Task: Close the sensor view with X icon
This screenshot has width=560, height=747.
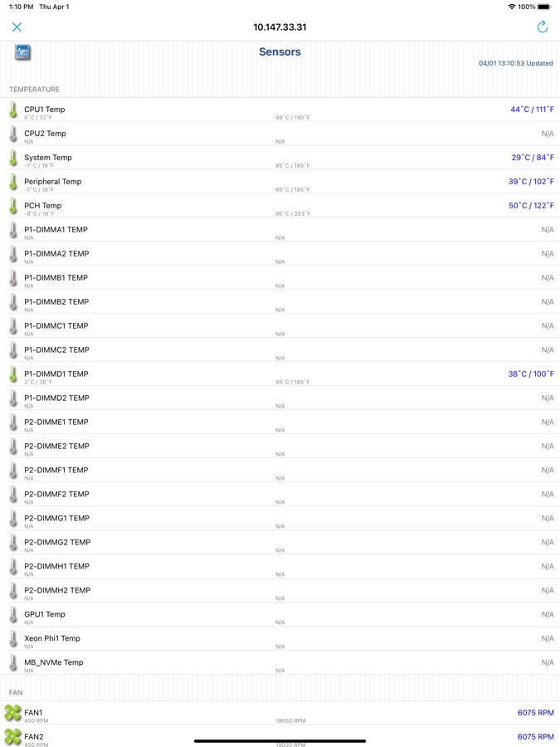Action: [17, 27]
